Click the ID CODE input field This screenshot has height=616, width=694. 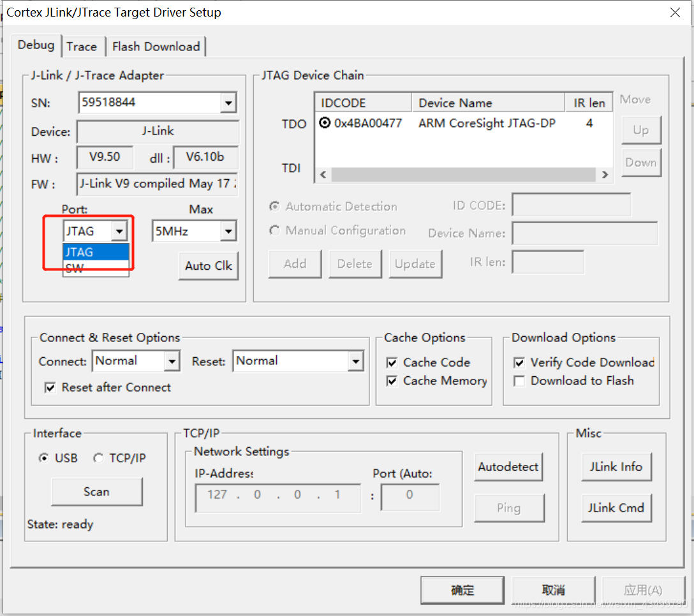[x=572, y=205]
